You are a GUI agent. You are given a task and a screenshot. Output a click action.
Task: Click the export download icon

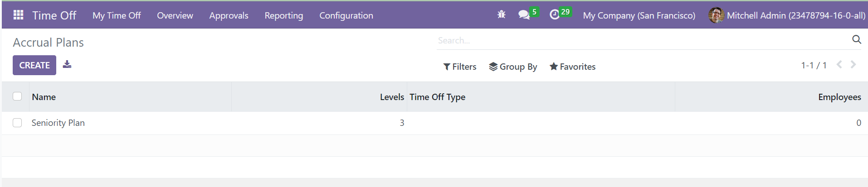pos(67,64)
